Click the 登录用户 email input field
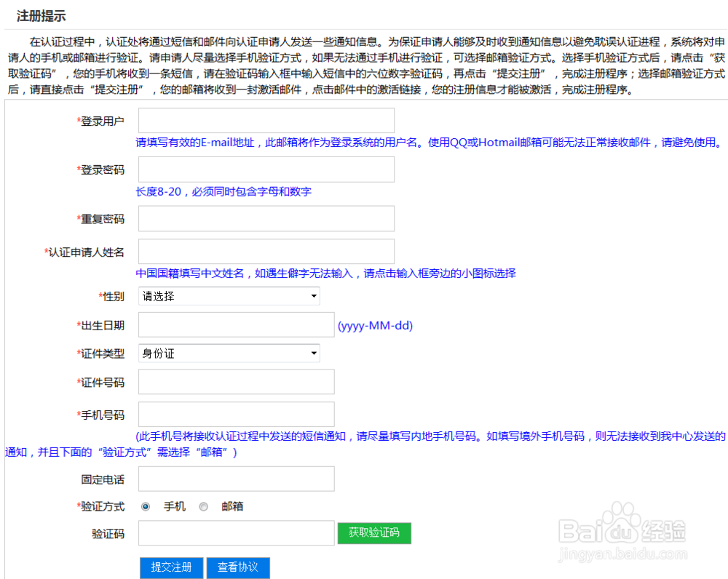Screen dimensions: 728x579 click(266, 120)
